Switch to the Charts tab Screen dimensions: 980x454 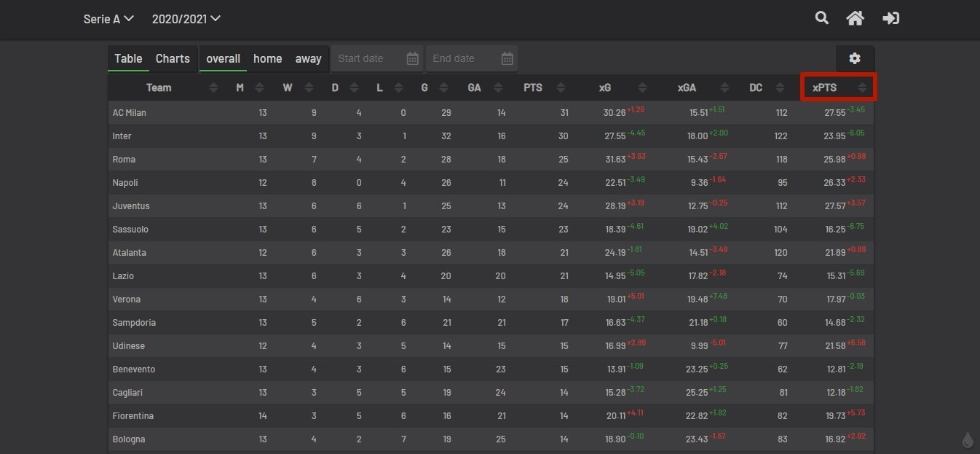(173, 58)
